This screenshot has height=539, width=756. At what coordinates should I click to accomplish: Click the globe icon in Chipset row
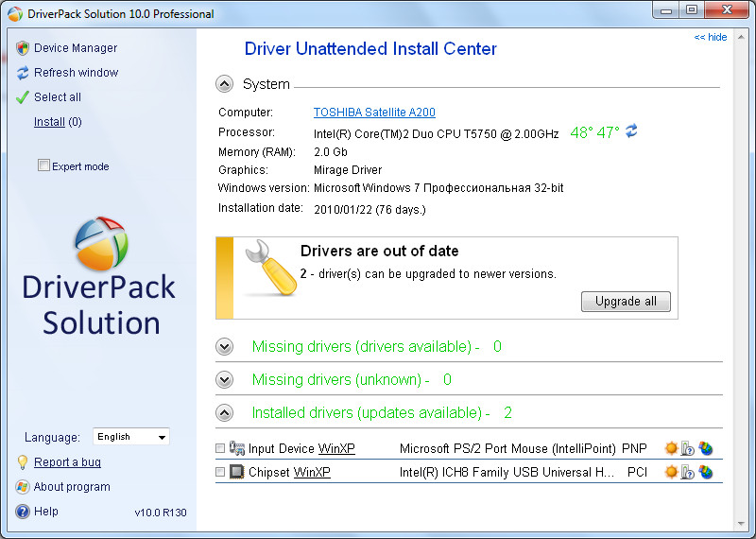(705, 472)
